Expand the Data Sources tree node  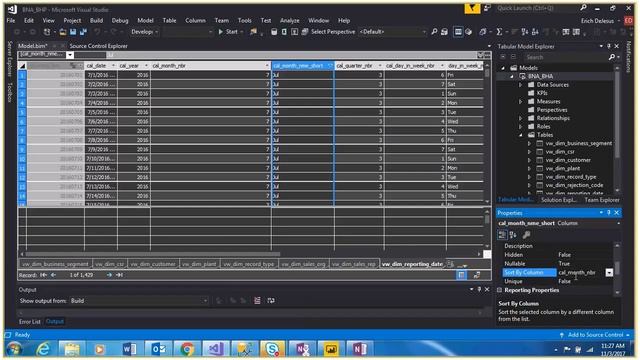click(x=520, y=85)
